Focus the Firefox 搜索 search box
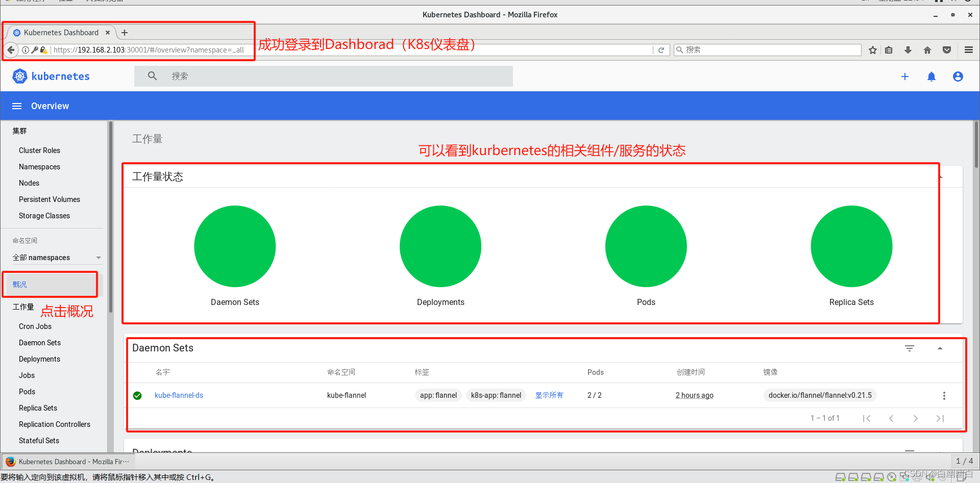The height and width of the screenshot is (483, 980). coord(768,50)
